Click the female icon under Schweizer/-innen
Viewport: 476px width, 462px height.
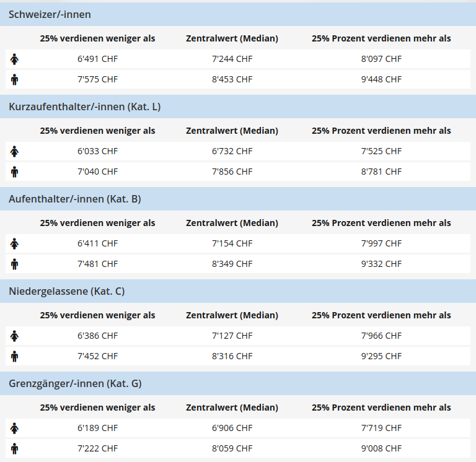(15, 59)
